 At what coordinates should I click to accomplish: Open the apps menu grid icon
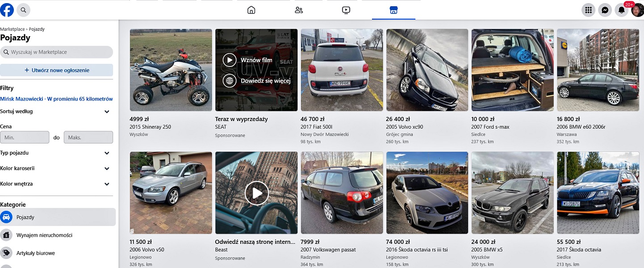click(588, 10)
